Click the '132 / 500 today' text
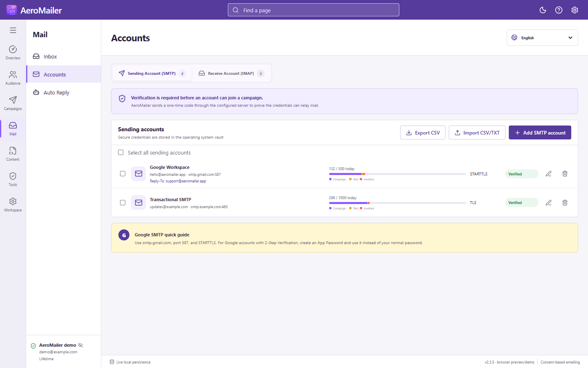 click(x=342, y=169)
